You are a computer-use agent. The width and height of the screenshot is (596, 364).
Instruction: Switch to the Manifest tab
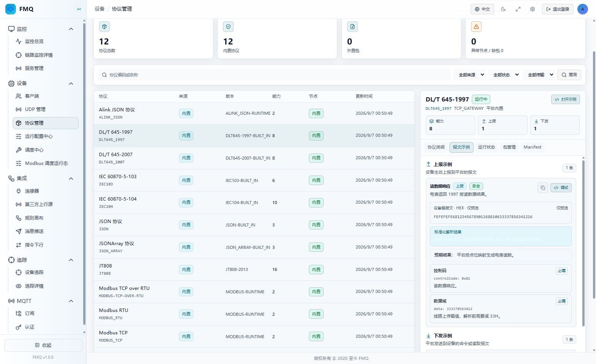(532, 147)
